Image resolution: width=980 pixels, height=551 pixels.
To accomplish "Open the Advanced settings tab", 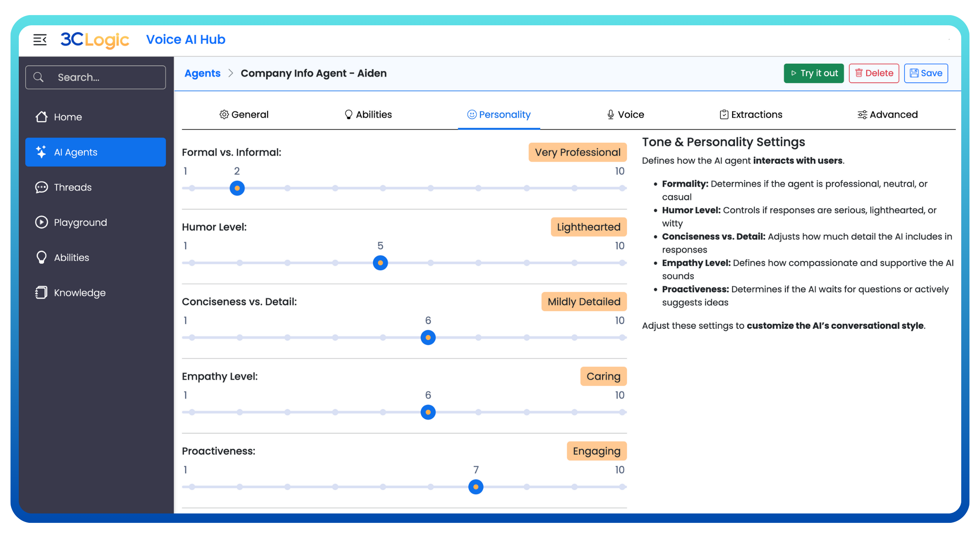I will 887,115.
